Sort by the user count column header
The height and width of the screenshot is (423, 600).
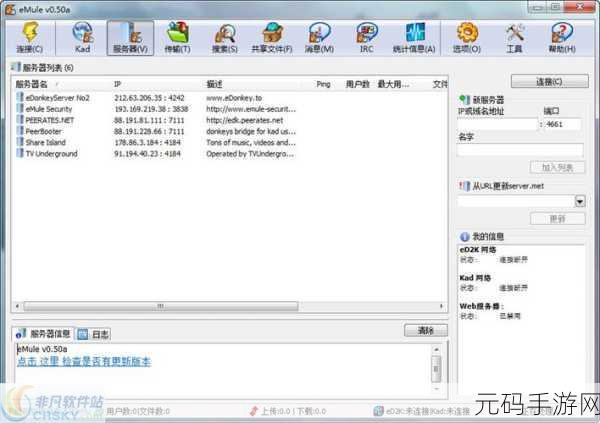click(x=357, y=84)
